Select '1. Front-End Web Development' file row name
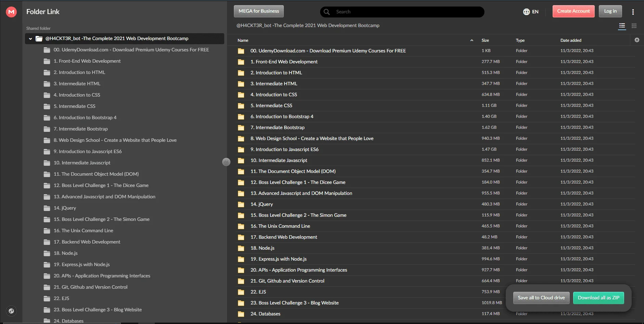Image resolution: width=644 pixels, height=324 pixels. tap(284, 62)
